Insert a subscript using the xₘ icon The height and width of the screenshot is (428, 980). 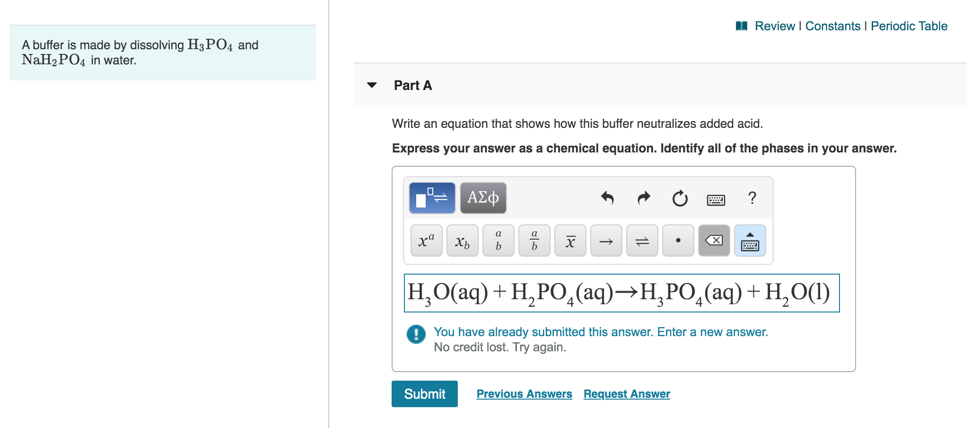tap(462, 241)
